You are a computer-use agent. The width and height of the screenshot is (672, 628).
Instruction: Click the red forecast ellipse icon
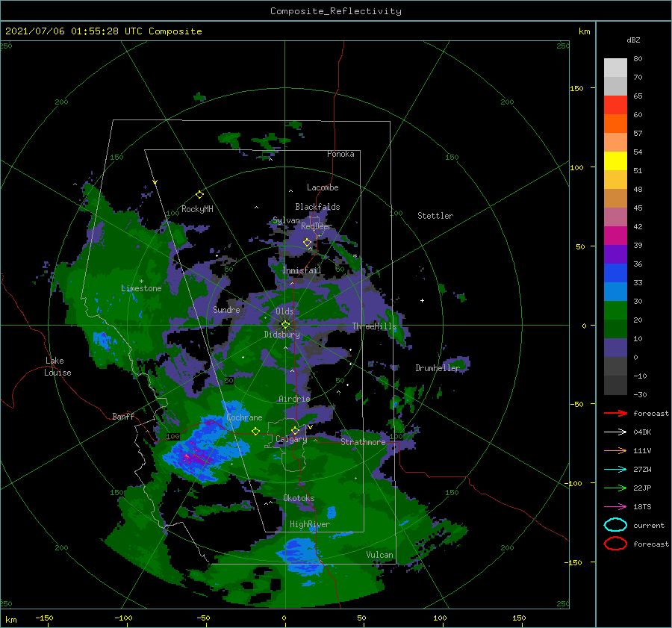pyautogui.click(x=615, y=544)
